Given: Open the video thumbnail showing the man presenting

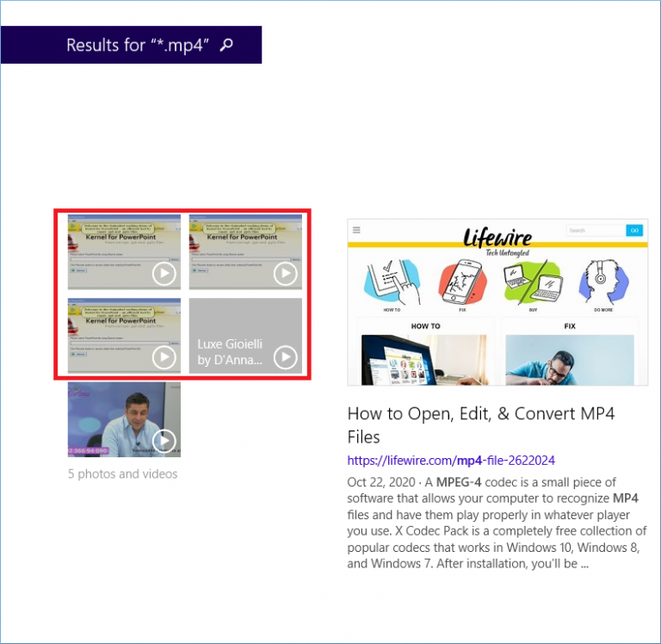Looking at the screenshot, I should [124, 419].
